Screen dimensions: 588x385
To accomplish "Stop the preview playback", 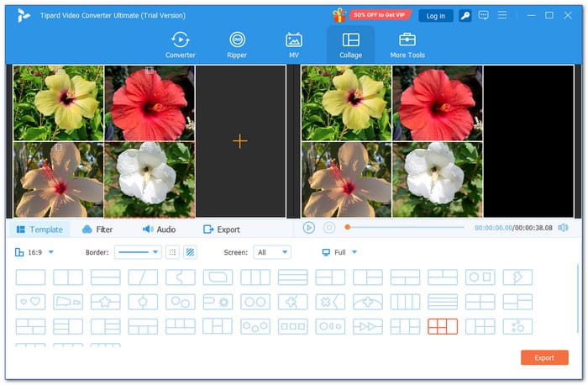I will pos(329,228).
